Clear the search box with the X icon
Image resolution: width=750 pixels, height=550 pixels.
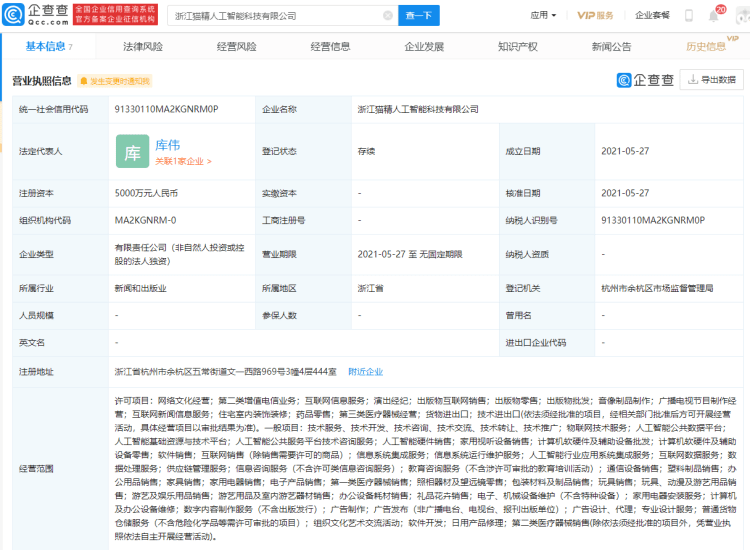click(387, 16)
